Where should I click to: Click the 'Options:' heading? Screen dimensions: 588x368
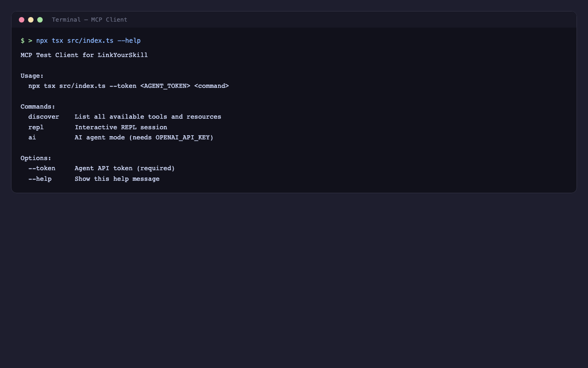36,158
